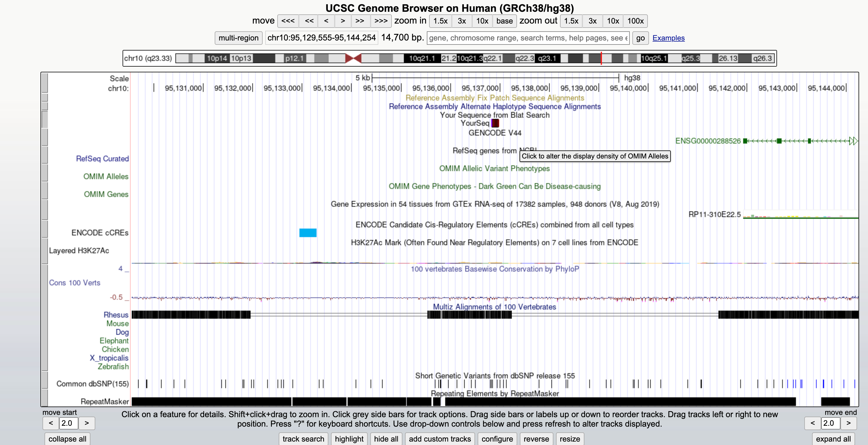
Task: Click grey side bar for Common dbSNP track
Action: pos(44,380)
